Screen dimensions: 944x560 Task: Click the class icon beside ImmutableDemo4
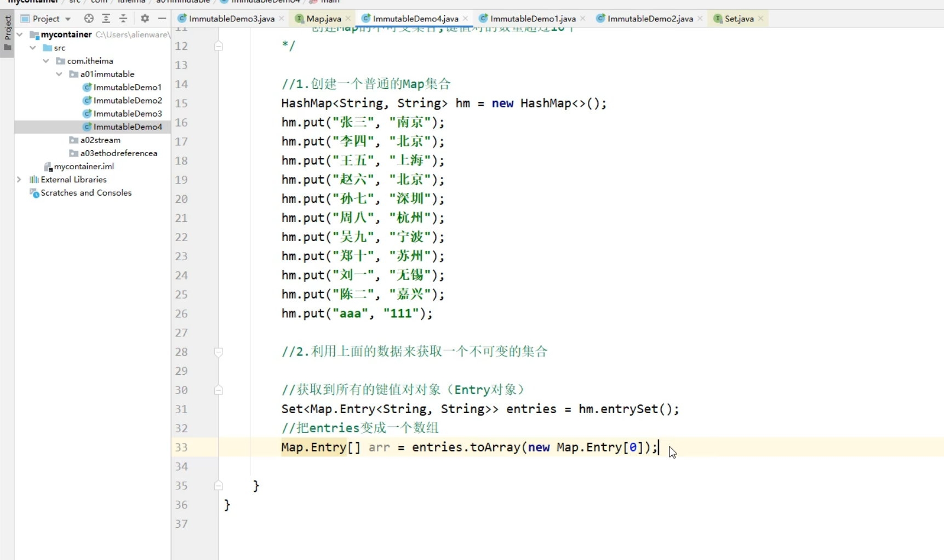click(x=88, y=127)
